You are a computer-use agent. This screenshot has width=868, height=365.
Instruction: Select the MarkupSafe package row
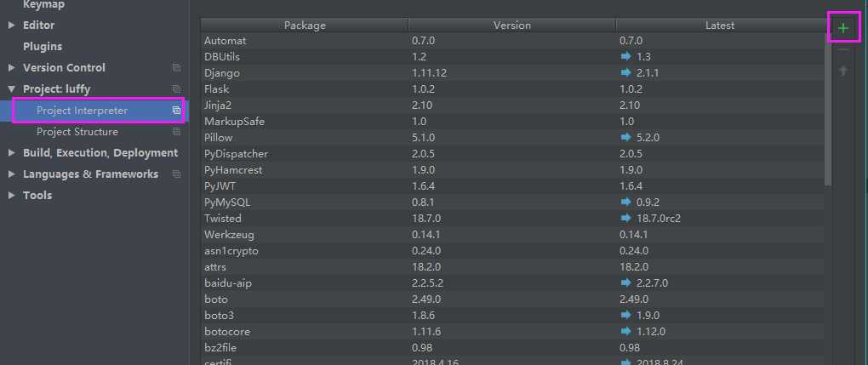[512, 122]
